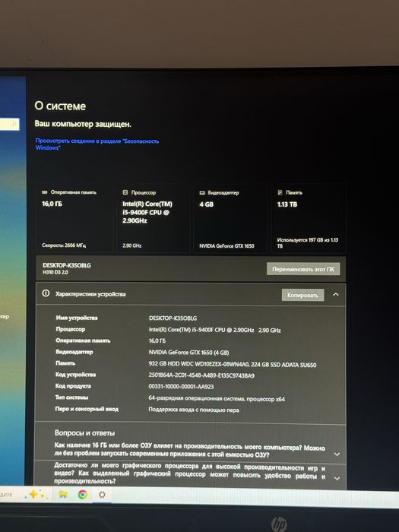Image resolution: width=399 pixels, height=532 pixels.
Task: Launch Google Chrome from the taskbar
Action: [82, 495]
